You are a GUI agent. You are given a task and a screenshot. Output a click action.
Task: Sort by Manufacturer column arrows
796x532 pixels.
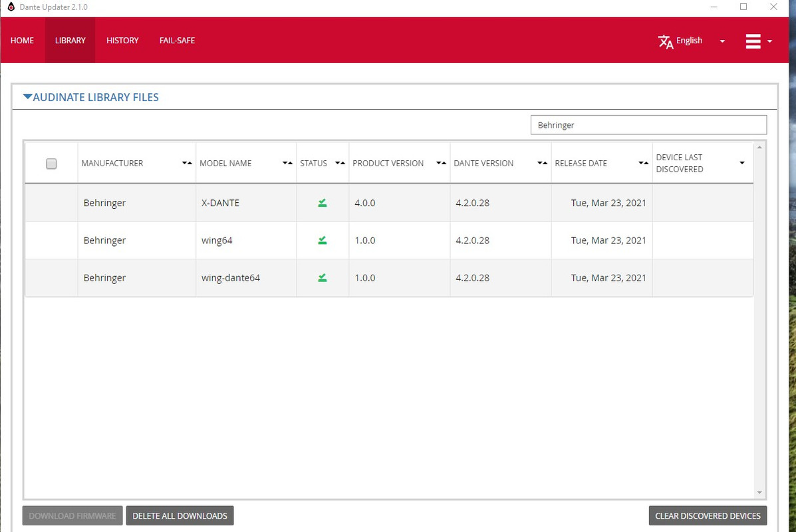click(187, 163)
